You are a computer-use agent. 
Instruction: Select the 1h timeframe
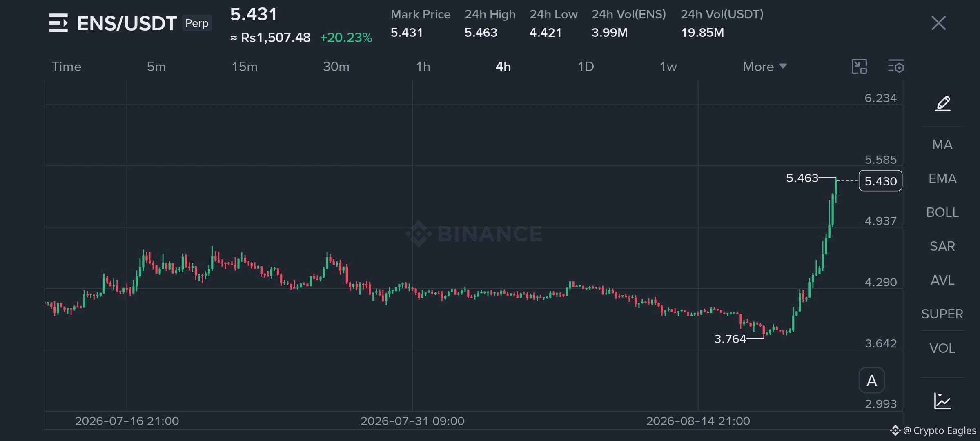point(423,67)
